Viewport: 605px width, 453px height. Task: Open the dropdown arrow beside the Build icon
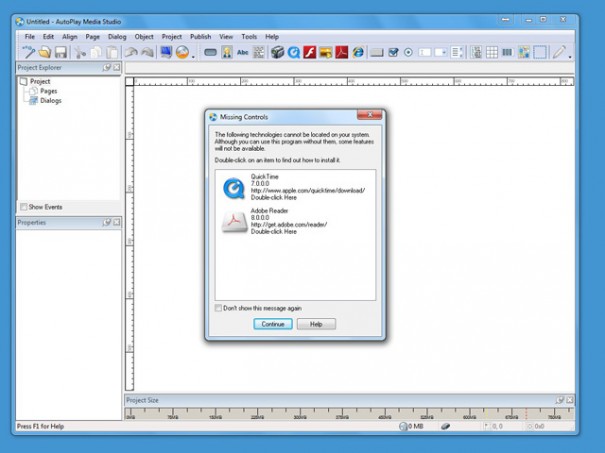193,57
